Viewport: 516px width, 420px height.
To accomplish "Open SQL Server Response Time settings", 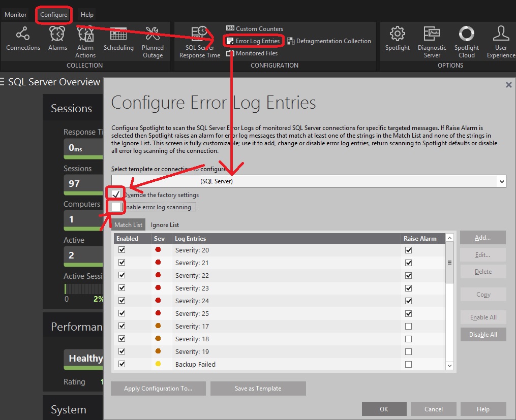I will coord(199,42).
